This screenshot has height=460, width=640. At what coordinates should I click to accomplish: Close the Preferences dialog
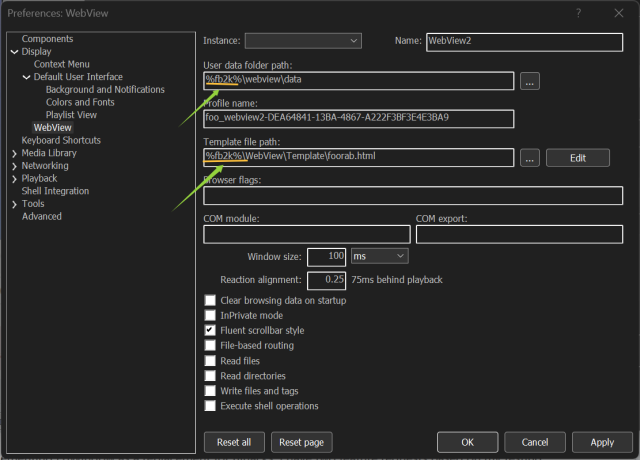tap(619, 13)
